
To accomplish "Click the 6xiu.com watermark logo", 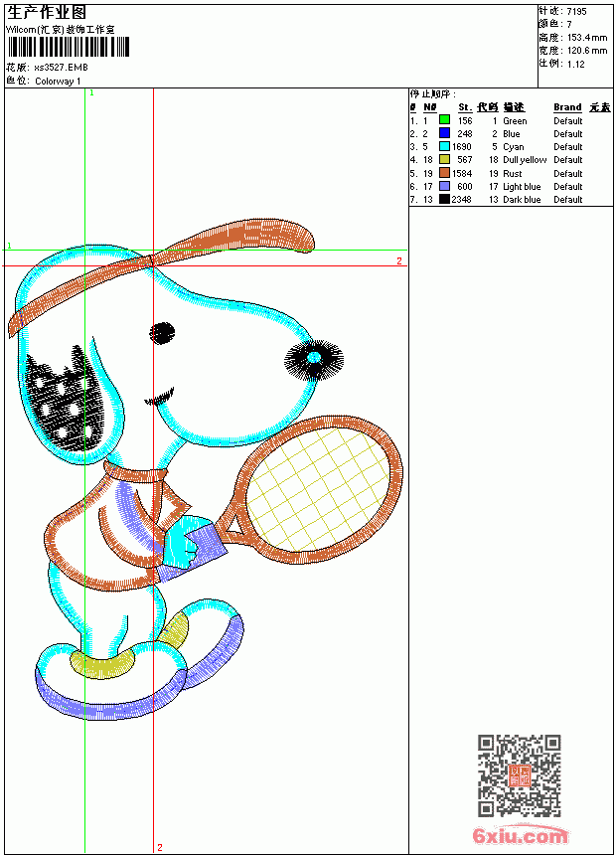I will 520,835.
